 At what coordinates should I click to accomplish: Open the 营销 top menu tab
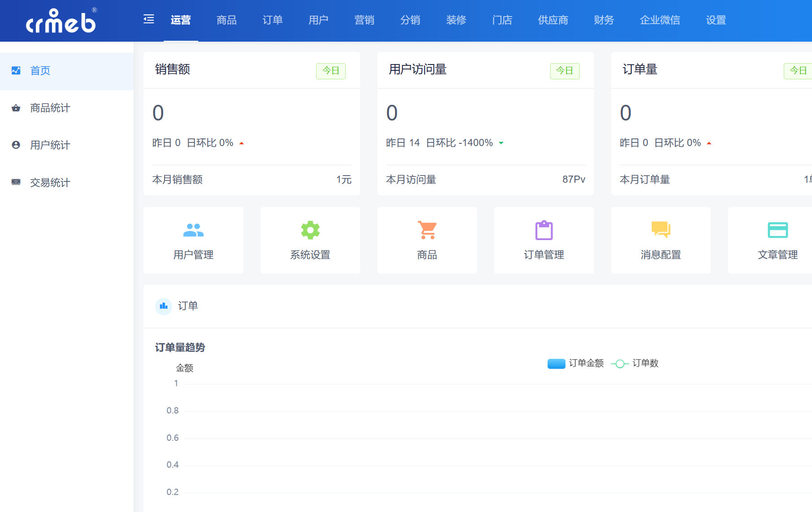coord(364,20)
